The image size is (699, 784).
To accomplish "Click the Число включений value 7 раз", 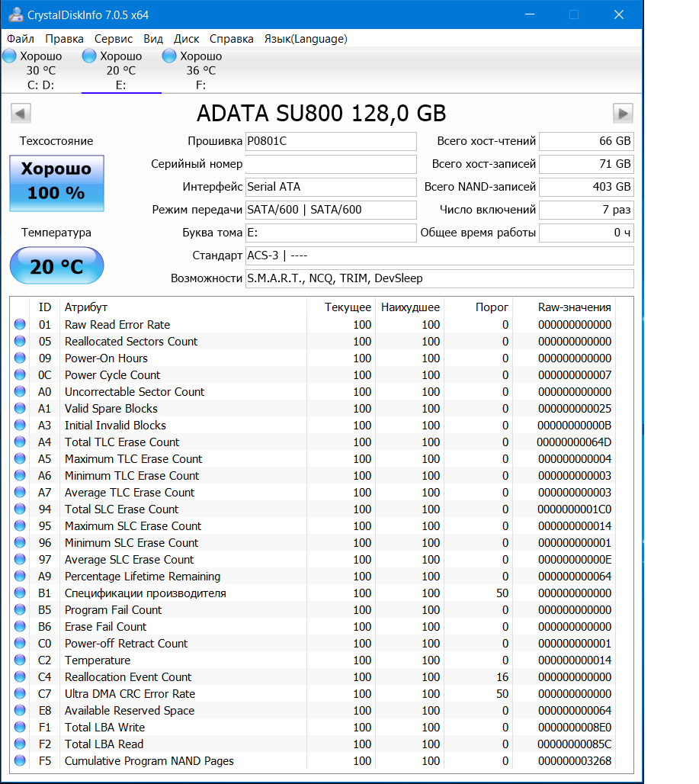I will [586, 210].
